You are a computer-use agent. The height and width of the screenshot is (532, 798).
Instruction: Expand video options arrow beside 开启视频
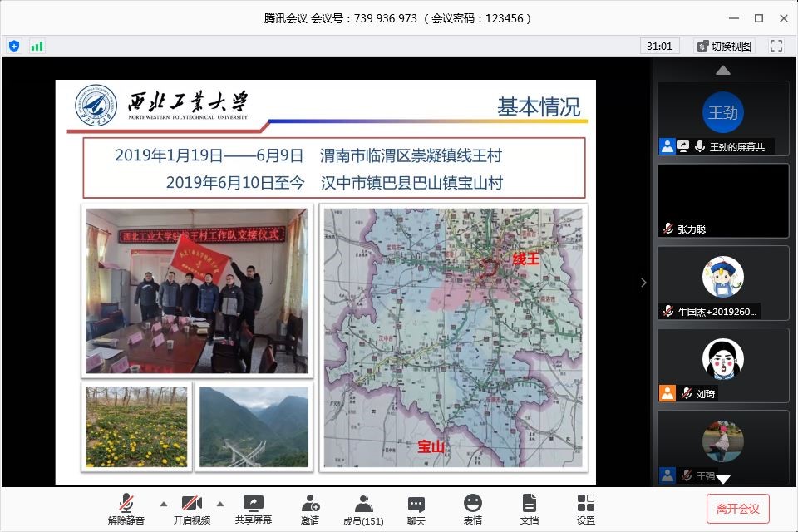click(x=220, y=504)
